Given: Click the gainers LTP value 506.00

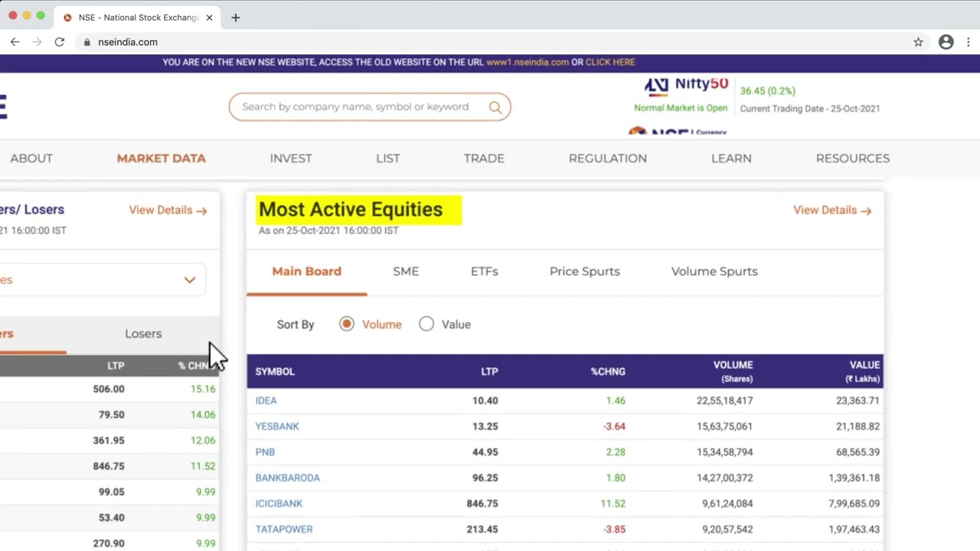Looking at the screenshot, I should point(109,389).
